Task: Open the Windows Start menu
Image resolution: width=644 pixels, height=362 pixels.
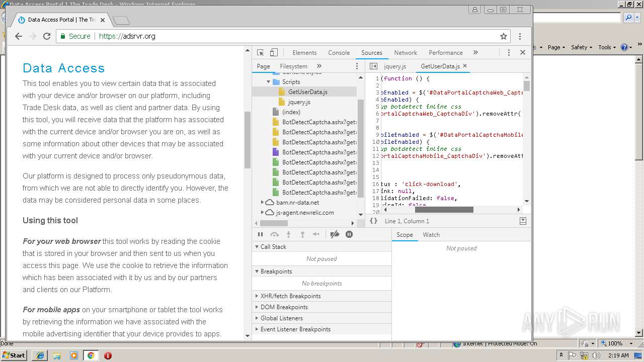Action: tap(14, 355)
